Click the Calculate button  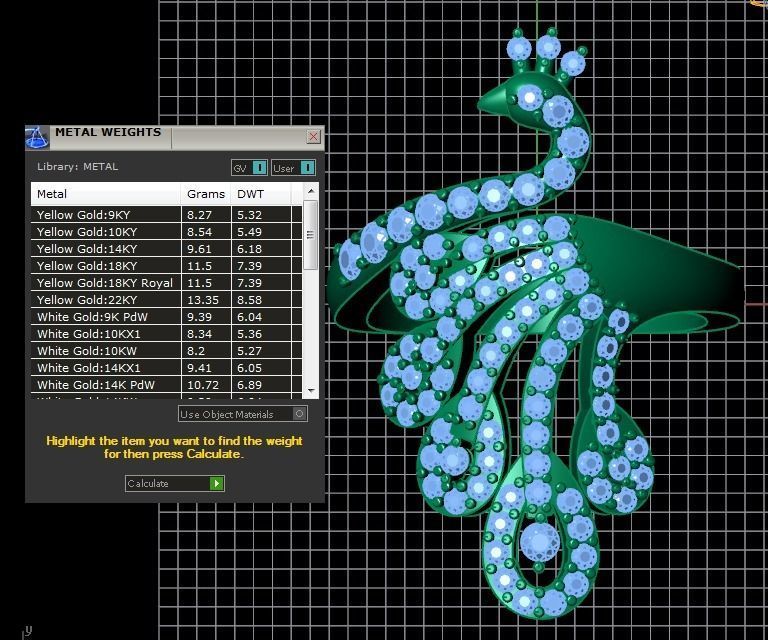click(175, 483)
